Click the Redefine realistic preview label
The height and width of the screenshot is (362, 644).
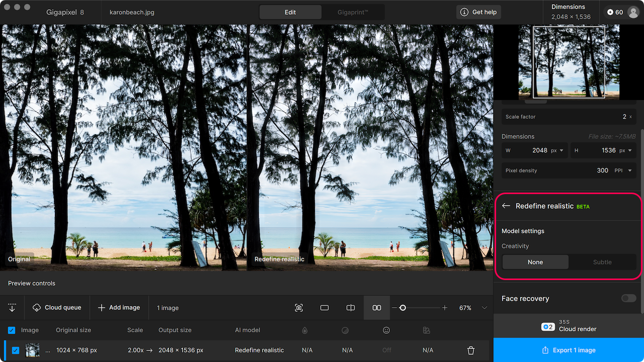tap(279, 259)
